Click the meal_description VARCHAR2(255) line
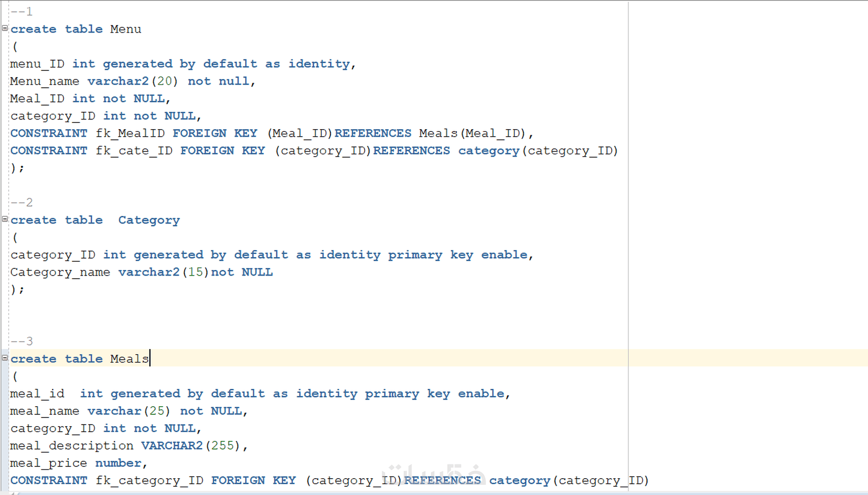This screenshot has width=868, height=495. pos(128,445)
